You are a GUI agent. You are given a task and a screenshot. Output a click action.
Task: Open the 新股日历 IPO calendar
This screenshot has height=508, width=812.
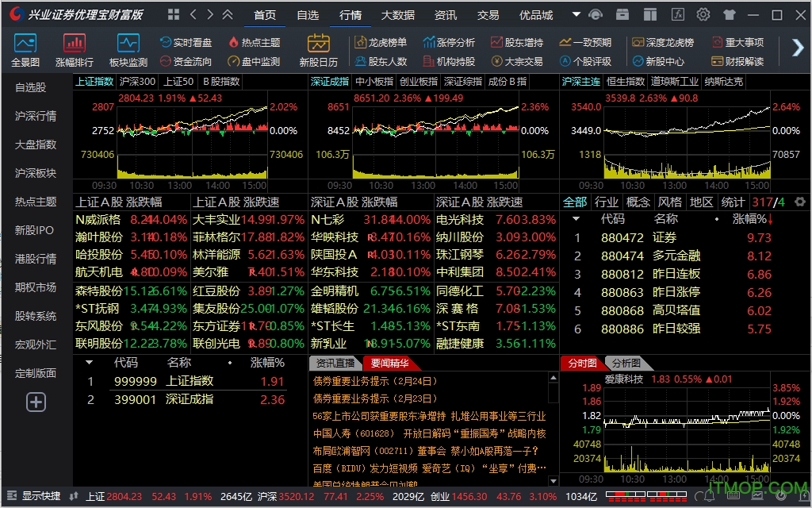pyautogui.click(x=319, y=50)
